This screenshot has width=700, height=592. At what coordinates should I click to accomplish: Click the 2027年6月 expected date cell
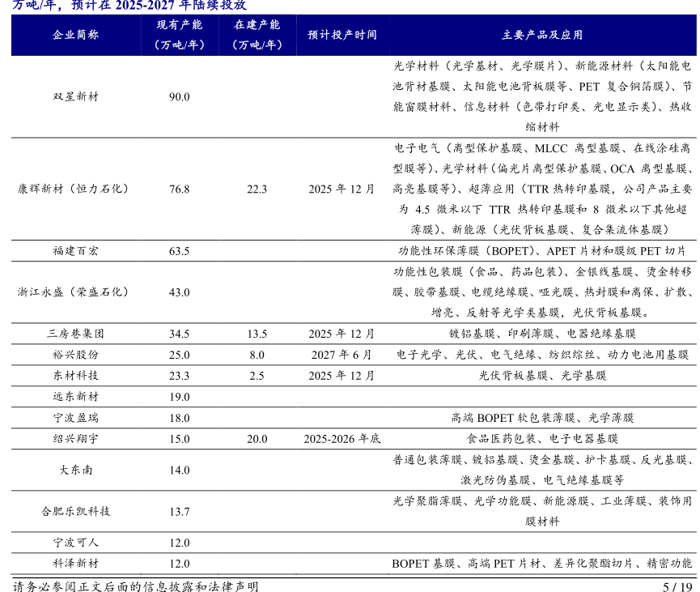tap(342, 354)
